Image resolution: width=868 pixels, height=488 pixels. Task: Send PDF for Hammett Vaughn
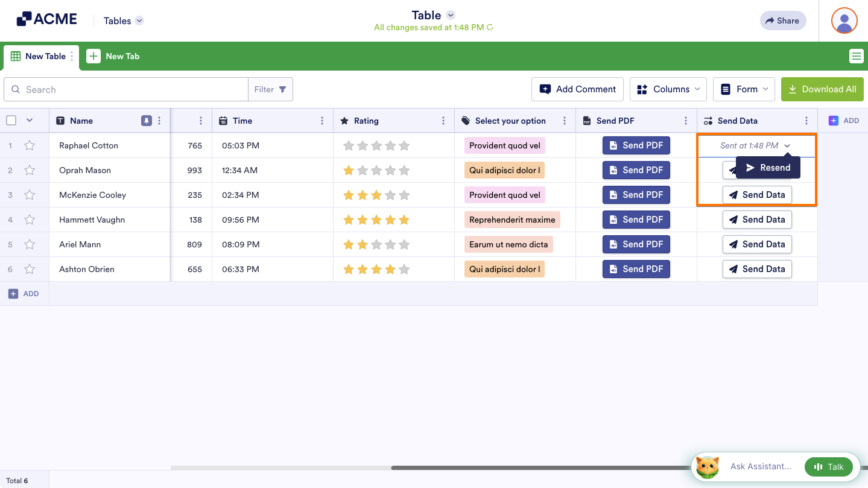pos(636,220)
